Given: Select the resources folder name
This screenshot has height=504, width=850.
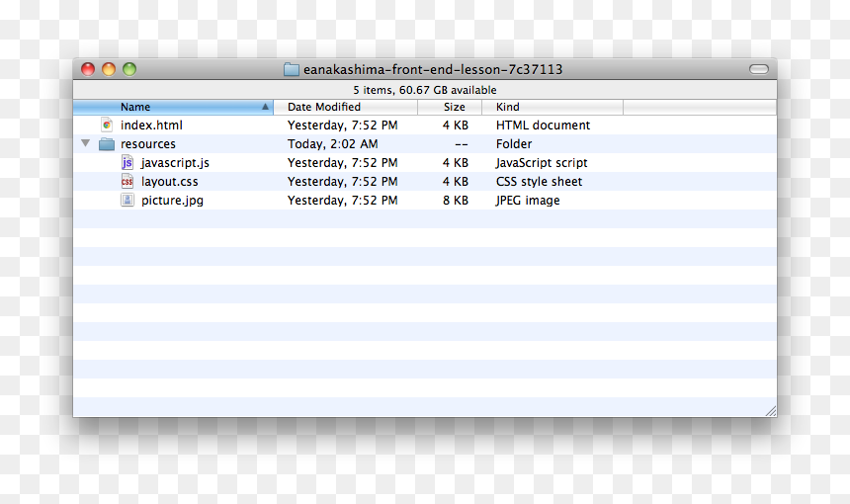Looking at the screenshot, I should 148,144.
